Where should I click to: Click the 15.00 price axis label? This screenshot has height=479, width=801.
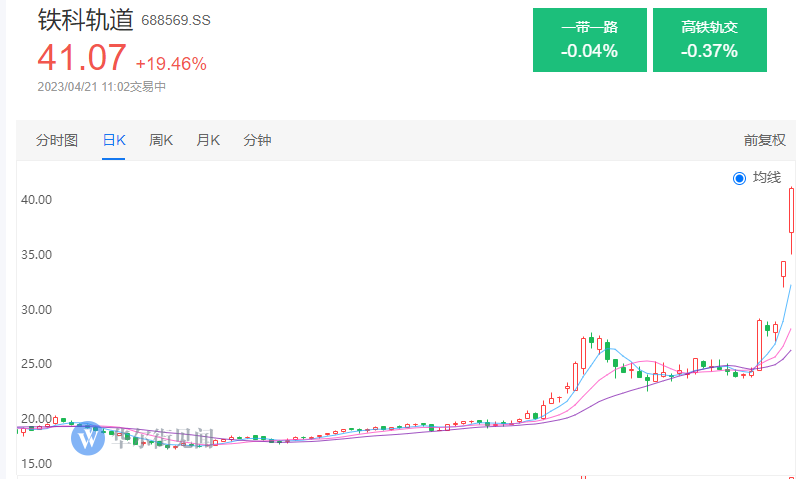tap(36, 464)
